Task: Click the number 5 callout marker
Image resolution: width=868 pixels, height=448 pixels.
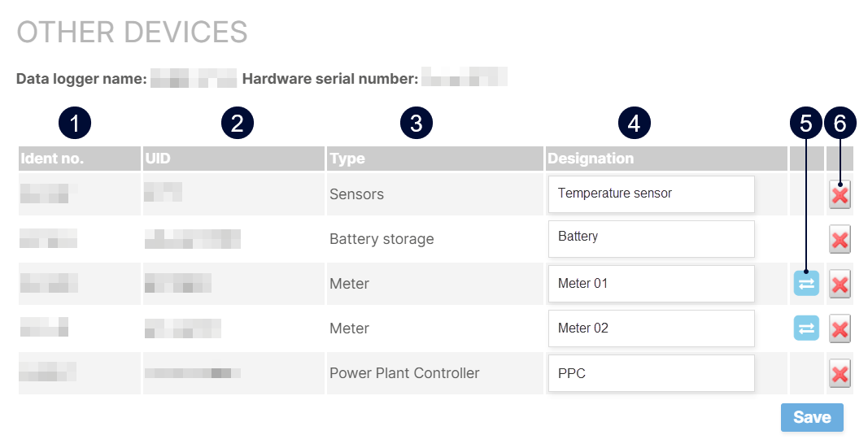Action: pos(805,124)
